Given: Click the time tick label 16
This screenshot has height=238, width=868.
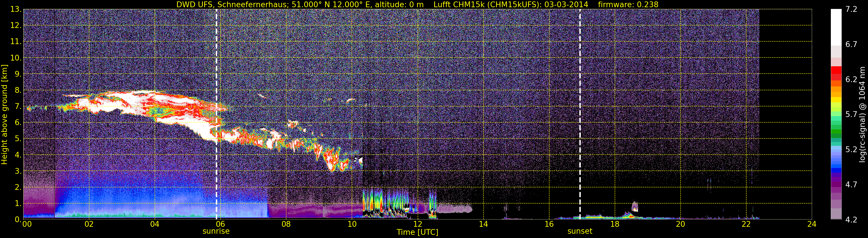Looking at the screenshot, I should pos(549,224).
